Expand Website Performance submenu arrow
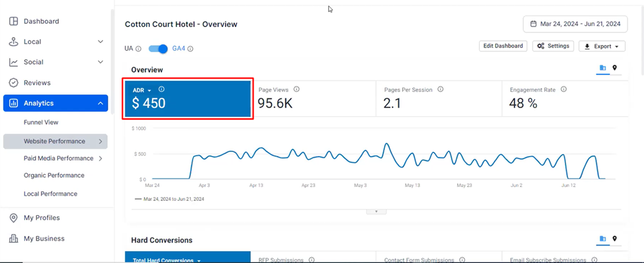This screenshot has width=644, height=263. [100, 141]
